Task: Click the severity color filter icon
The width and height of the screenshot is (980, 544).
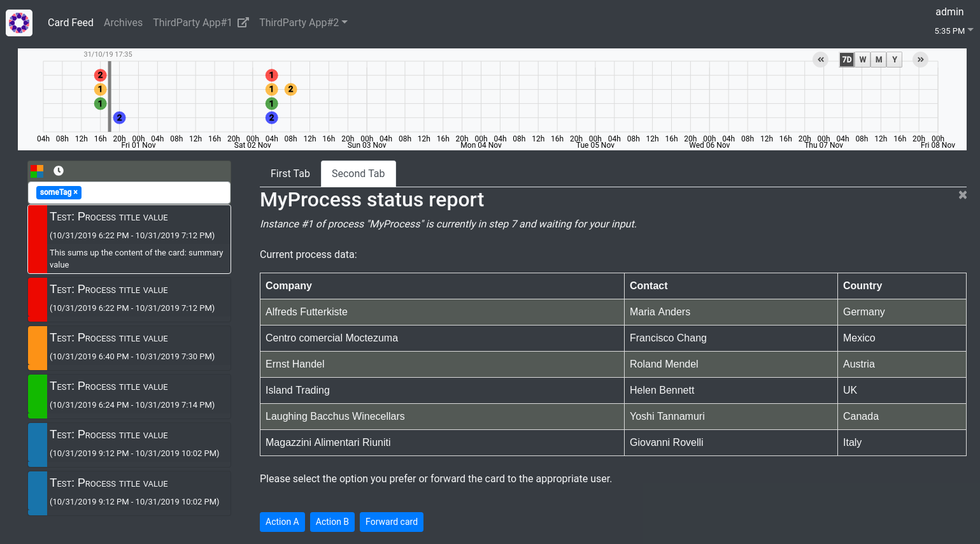Action: (x=37, y=171)
